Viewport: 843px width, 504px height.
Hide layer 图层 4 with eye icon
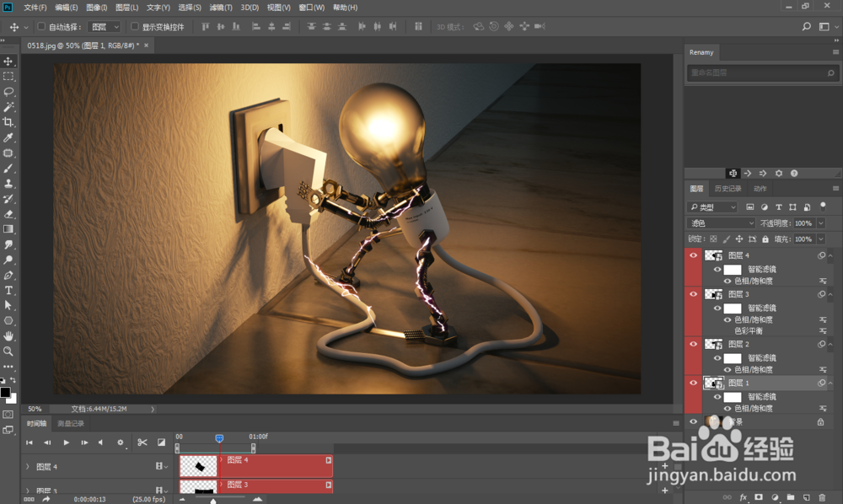[x=693, y=255]
